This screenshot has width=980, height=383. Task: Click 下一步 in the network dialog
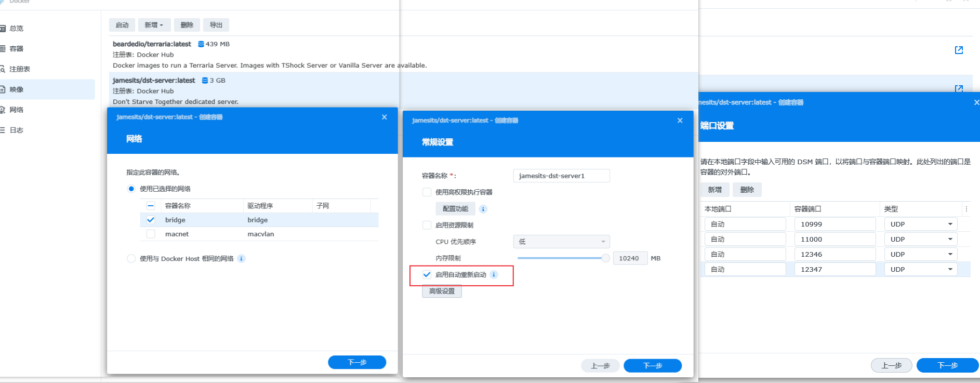357,362
